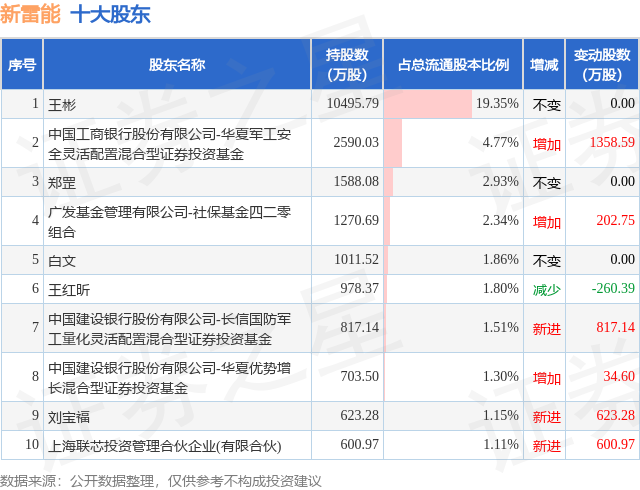Click shareholder name 刘宝福
The image size is (640, 490).
click(x=69, y=417)
